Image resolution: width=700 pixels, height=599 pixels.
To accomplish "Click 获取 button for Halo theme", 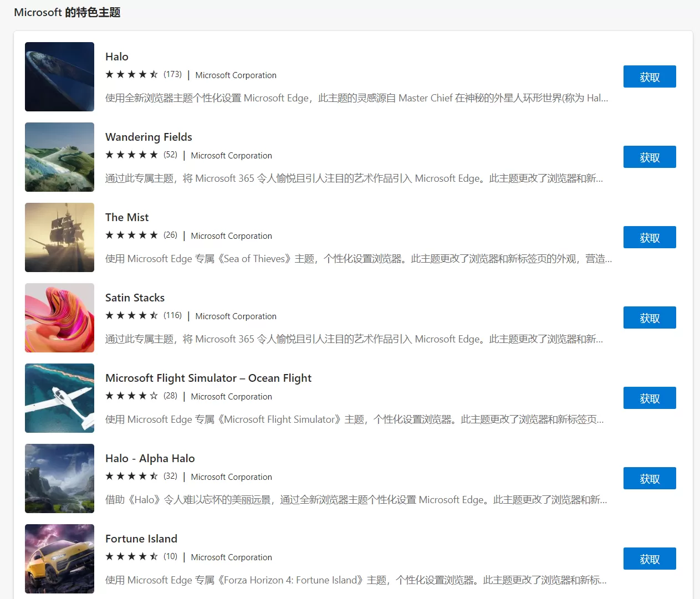I will (650, 76).
